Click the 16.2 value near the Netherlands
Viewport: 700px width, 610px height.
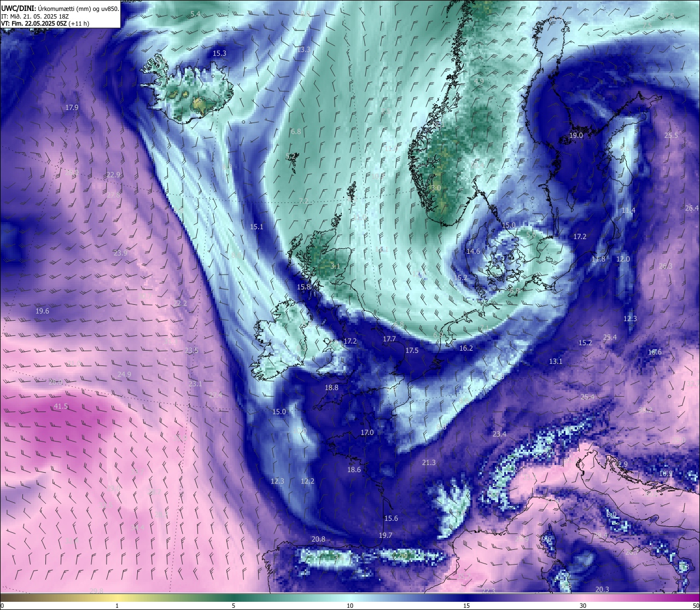(466, 348)
